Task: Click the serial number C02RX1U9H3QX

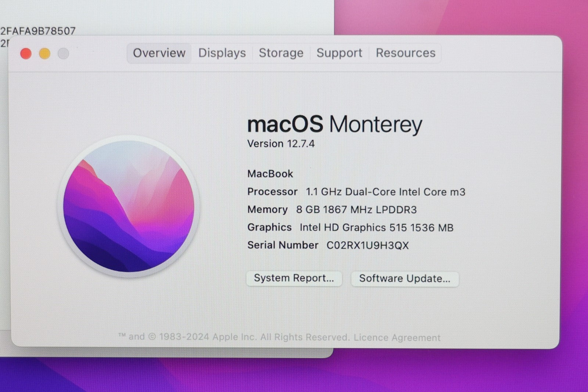Action: (x=367, y=245)
